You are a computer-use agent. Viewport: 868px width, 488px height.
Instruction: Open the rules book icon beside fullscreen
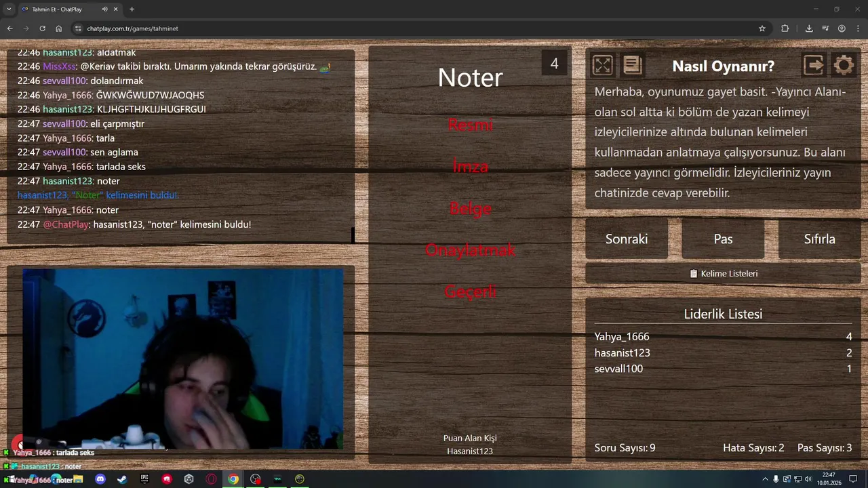[x=632, y=65]
